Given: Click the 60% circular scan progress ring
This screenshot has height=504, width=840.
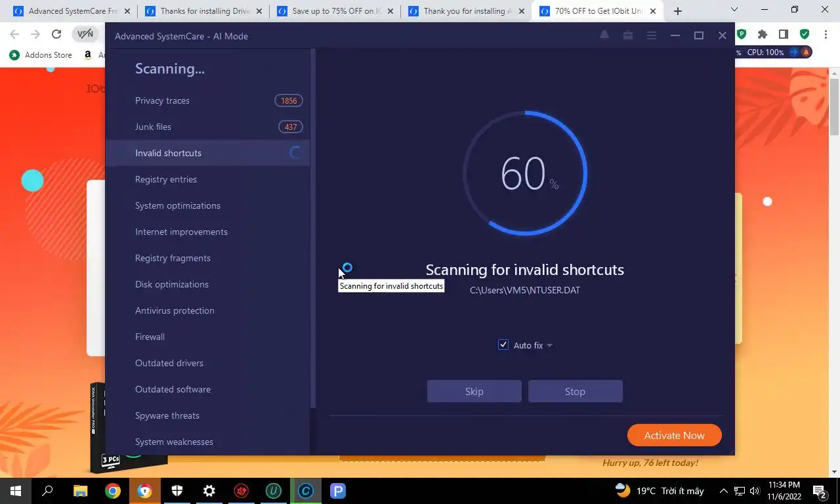Looking at the screenshot, I should coord(525,173).
